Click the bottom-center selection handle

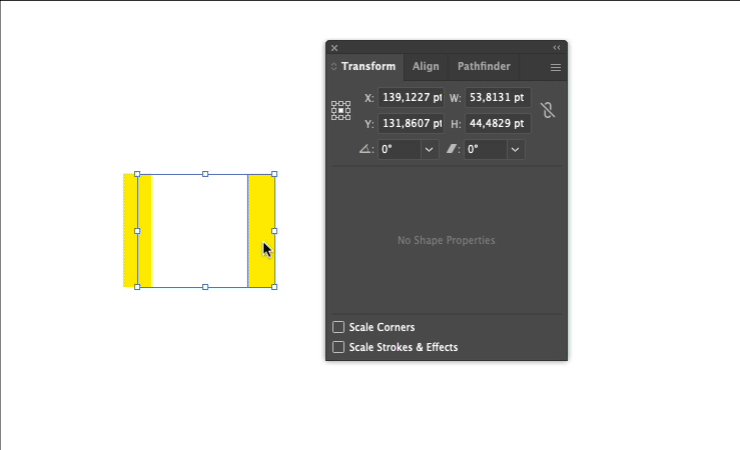205,287
